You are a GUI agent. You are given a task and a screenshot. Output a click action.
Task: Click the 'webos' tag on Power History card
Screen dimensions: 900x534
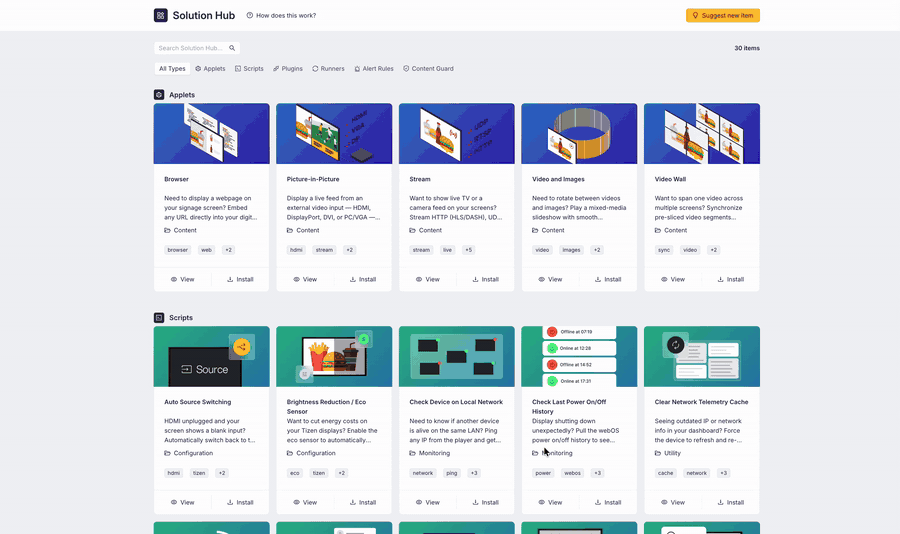[572, 473]
